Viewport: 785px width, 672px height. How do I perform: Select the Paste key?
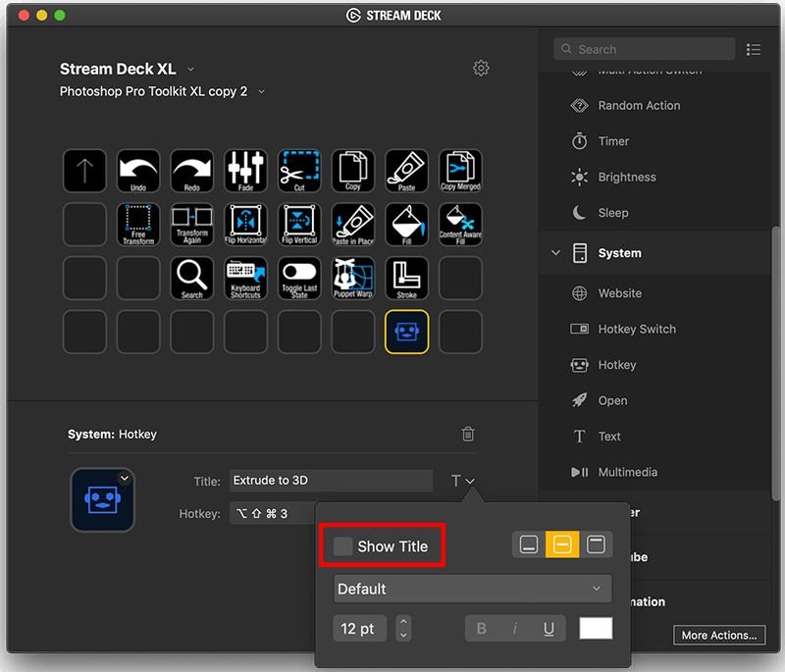406,171
